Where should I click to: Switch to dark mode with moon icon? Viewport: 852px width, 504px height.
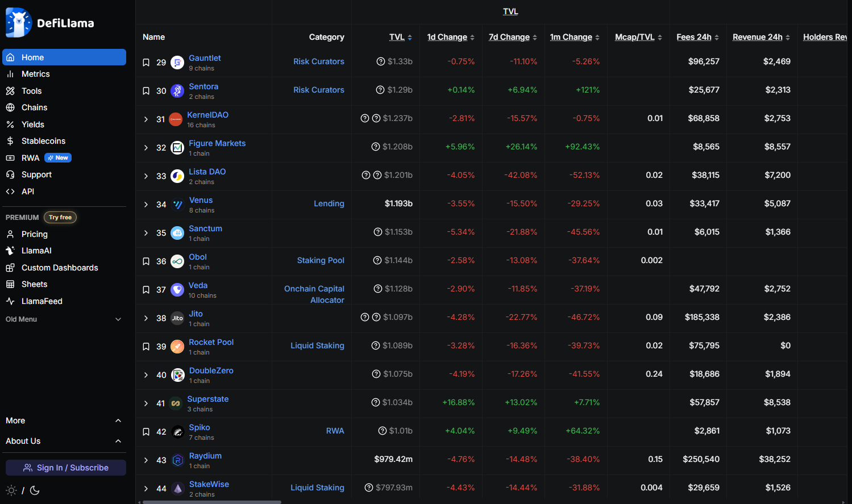point(35,490)
